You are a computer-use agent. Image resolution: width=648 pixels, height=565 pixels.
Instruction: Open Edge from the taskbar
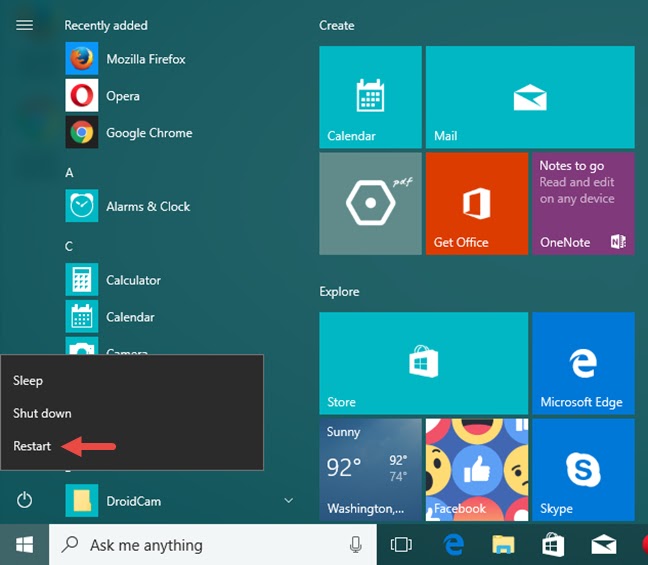[453, 545]
